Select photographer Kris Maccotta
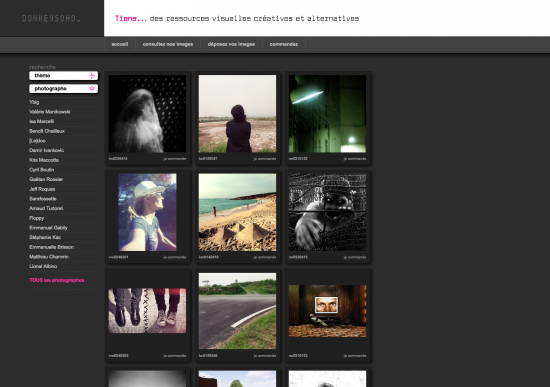This screenshot has width=550, height=387. [x=44, y=160]
